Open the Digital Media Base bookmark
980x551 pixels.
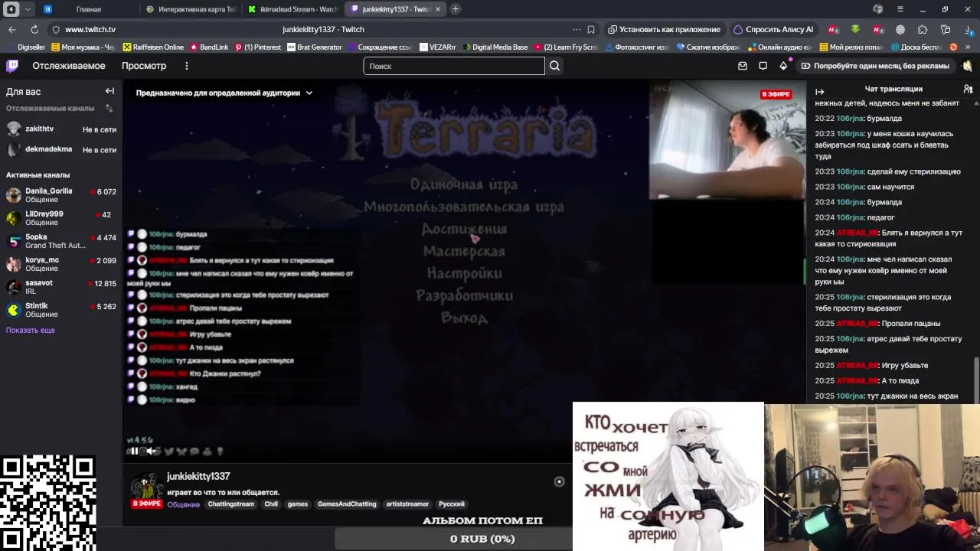click(495, 47)
